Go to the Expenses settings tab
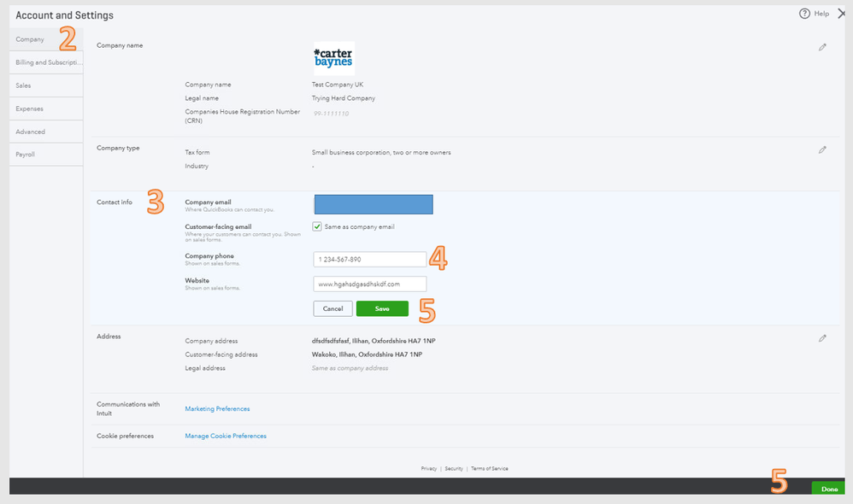 coord(46,108)
